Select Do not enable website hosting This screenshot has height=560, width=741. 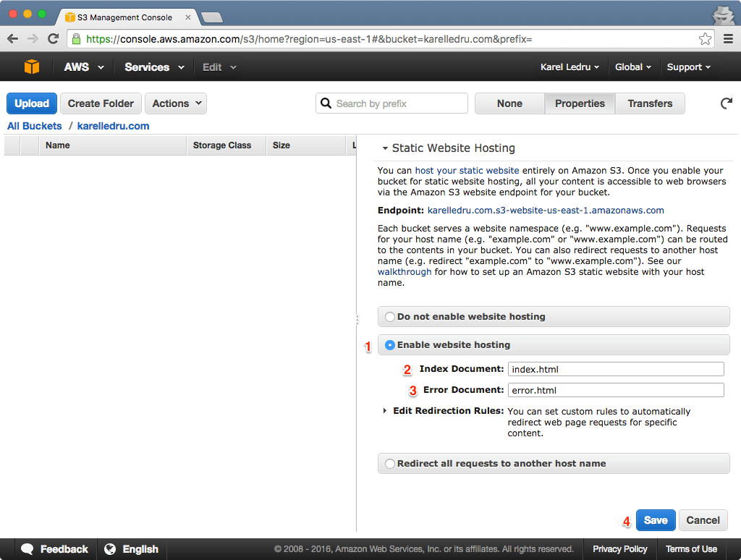(390, 316)
